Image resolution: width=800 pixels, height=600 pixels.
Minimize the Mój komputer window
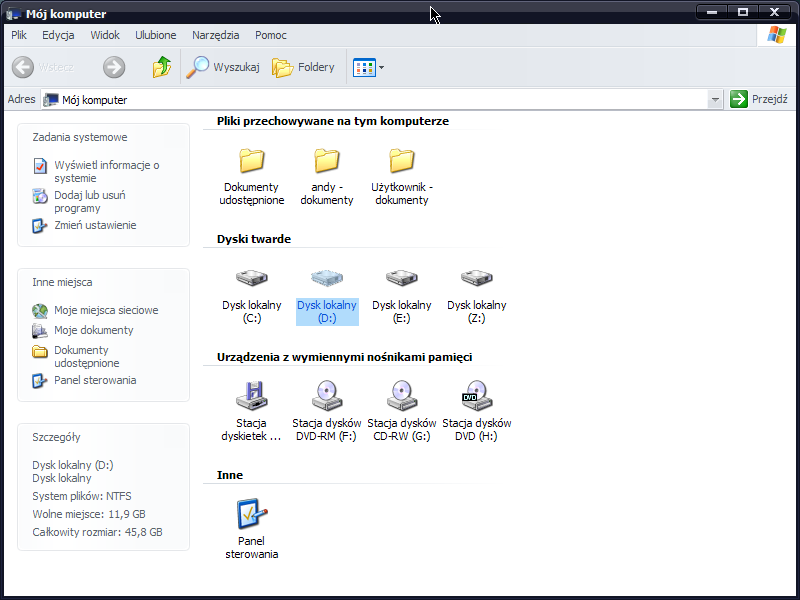click(712, 12)
